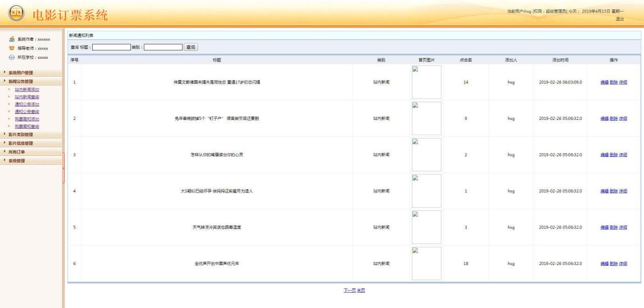The height and width of the screenshot is (308, 644).
Task: Click timestamp 2019-02-26 06:03:09.0
Action: pos(560,82)
